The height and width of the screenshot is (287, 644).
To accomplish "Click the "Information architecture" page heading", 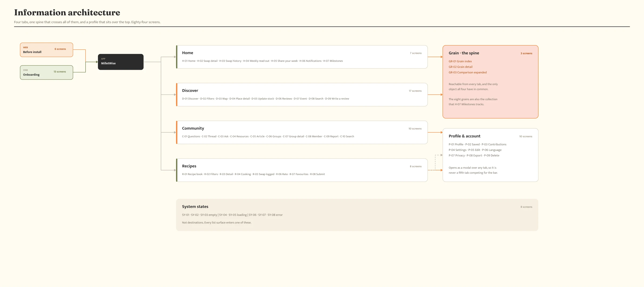I will pos(67,12).
